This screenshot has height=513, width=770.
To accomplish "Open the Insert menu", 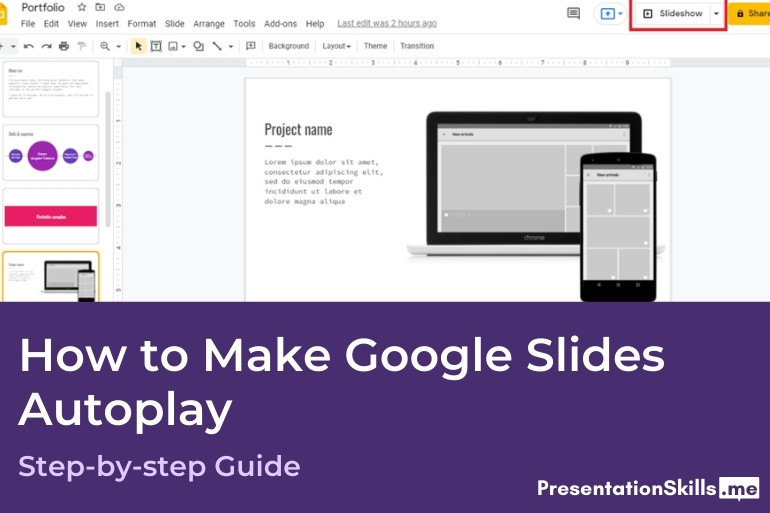I will click(107, 24).
